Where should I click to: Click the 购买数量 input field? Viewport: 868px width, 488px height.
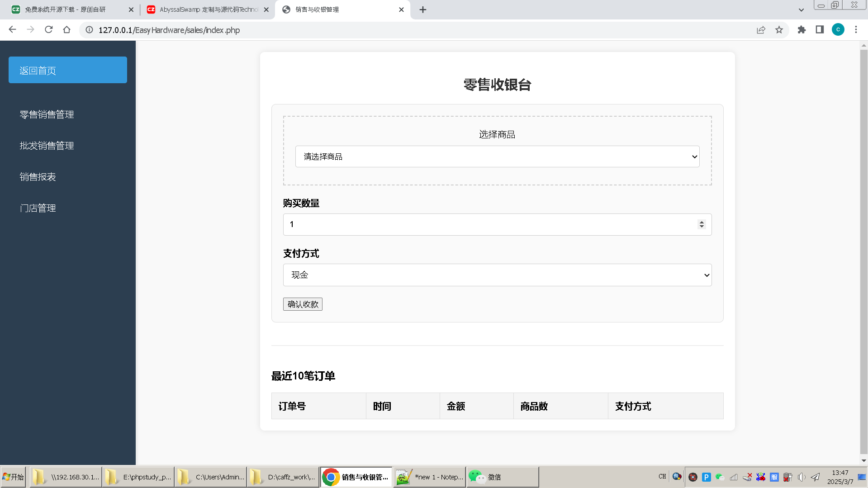tap(497, 224)
